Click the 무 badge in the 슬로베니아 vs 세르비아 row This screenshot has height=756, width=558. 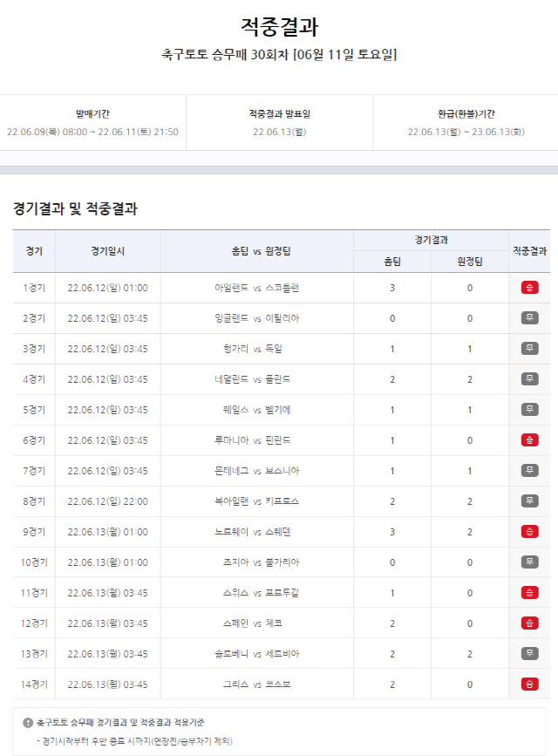coord(529,654)
